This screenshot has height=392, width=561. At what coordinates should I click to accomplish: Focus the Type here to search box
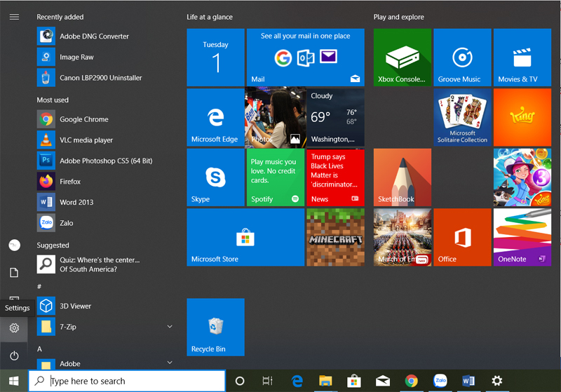pyautogui.click(x=127, y=381)
